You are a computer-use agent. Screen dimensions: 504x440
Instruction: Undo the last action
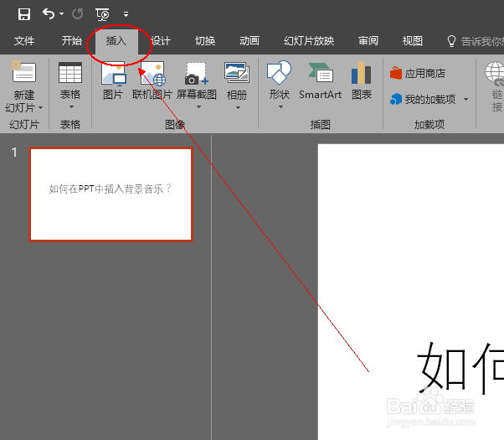49,14
